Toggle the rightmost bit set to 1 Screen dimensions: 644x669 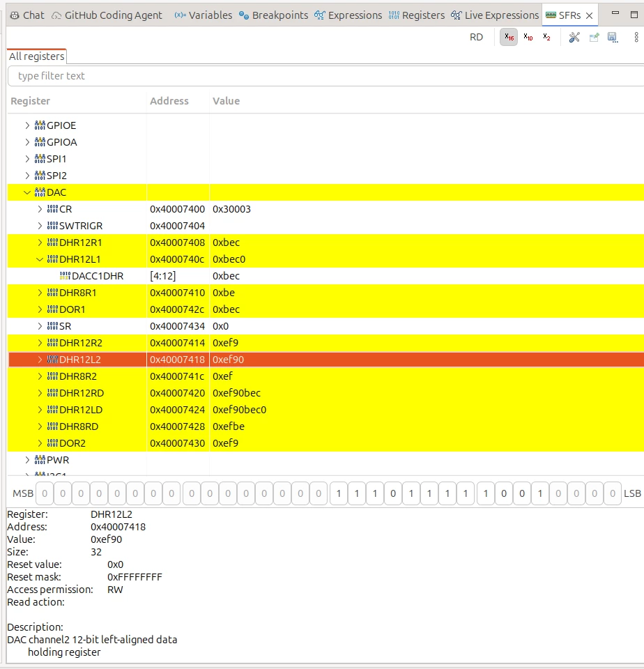point(540,493)
